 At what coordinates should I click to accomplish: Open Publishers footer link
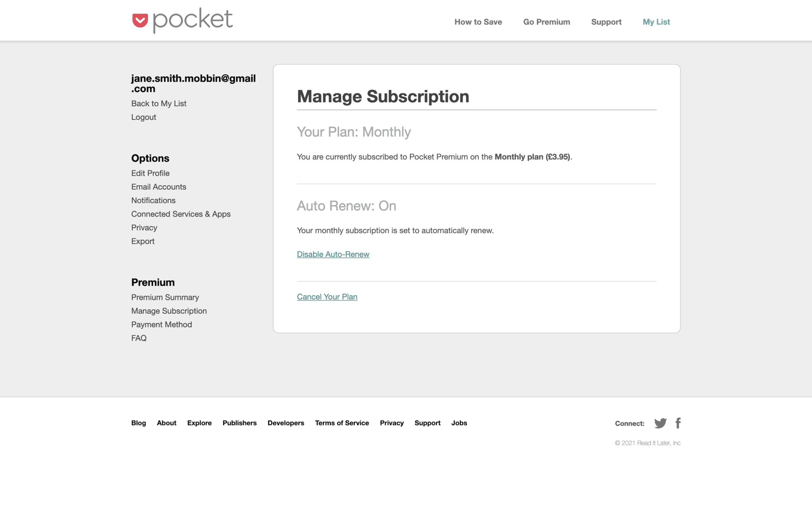239,423
